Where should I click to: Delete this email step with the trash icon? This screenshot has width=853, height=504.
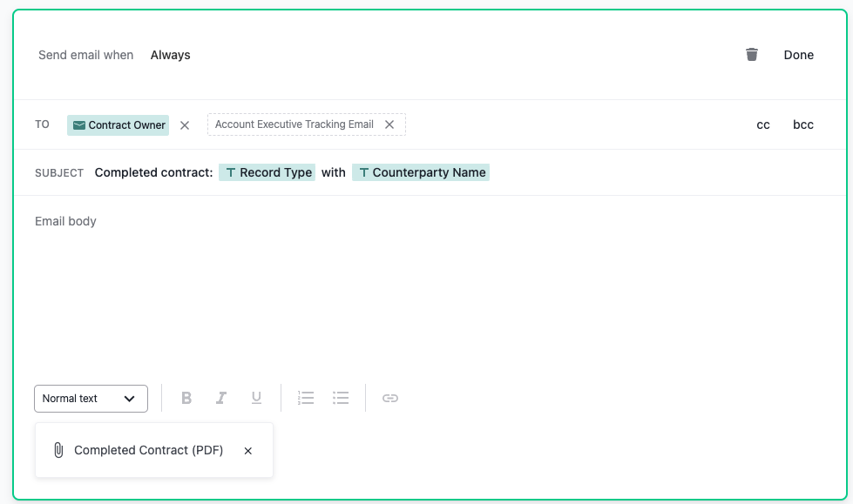coord(751,54)
